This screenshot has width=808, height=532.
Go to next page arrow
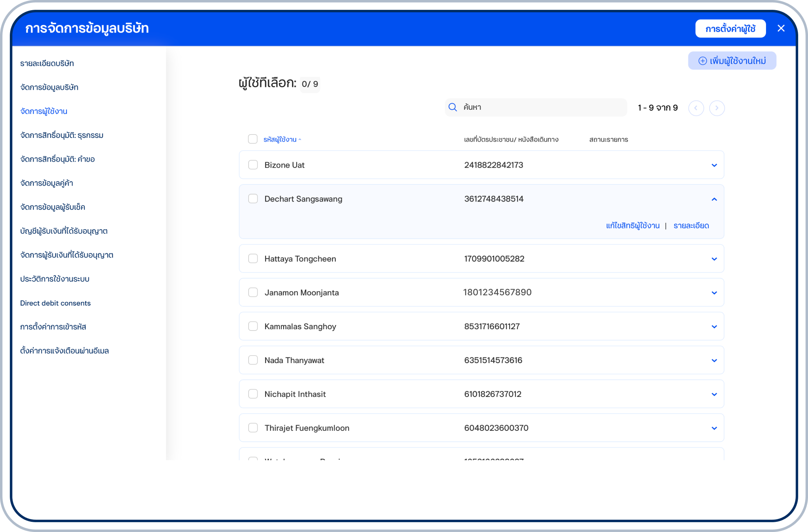tap(717, 108)
